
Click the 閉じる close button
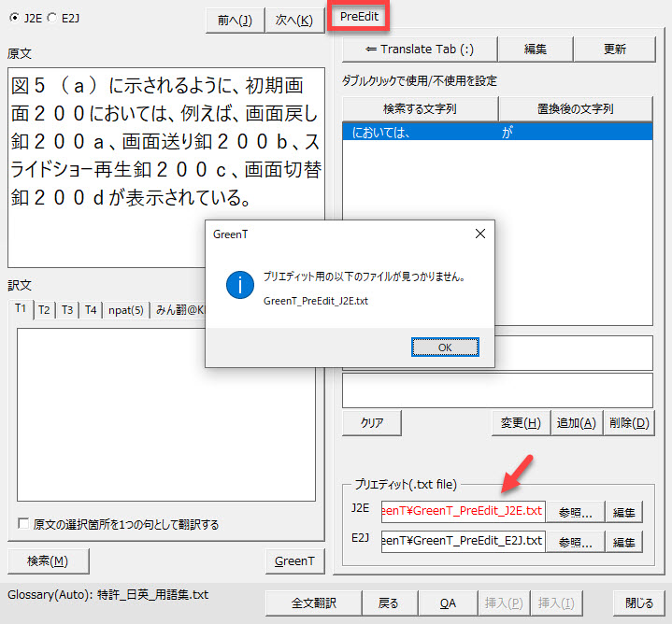point(639,603)
